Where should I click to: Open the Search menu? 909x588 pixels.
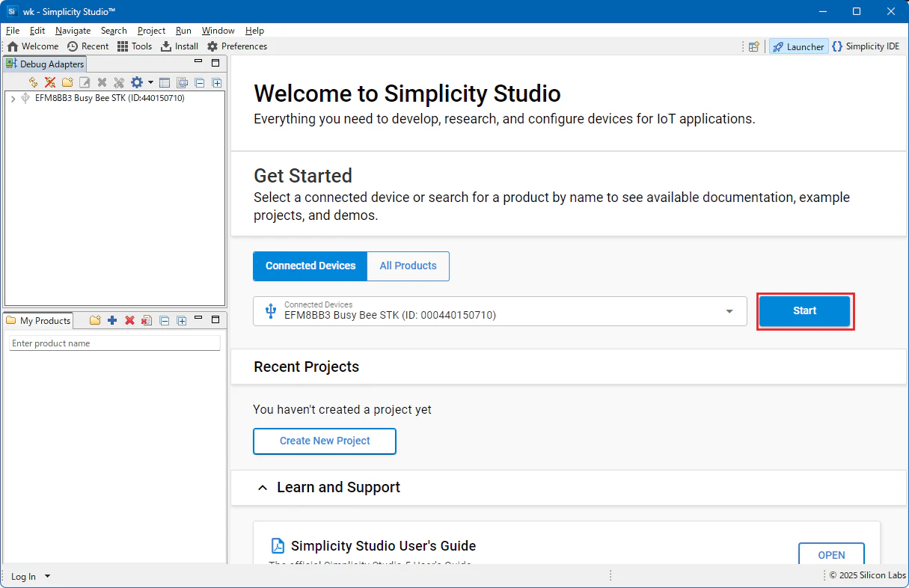114,31
